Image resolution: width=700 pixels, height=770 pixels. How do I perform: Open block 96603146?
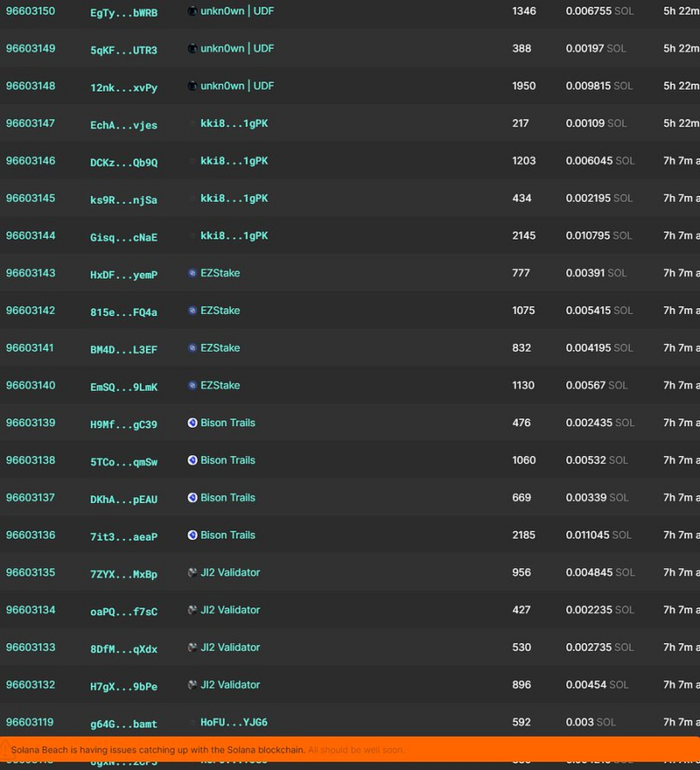pyautogui.click(x=31, y=161)
